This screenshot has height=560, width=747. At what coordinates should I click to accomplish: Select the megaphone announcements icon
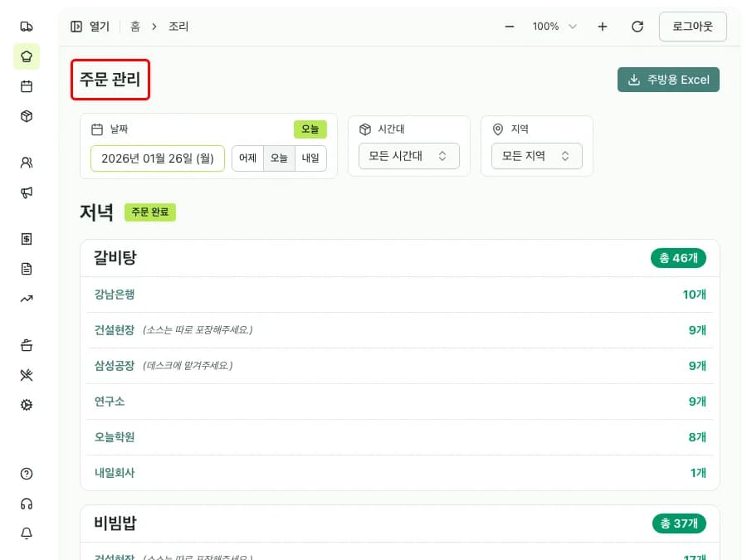pos(27,192)
